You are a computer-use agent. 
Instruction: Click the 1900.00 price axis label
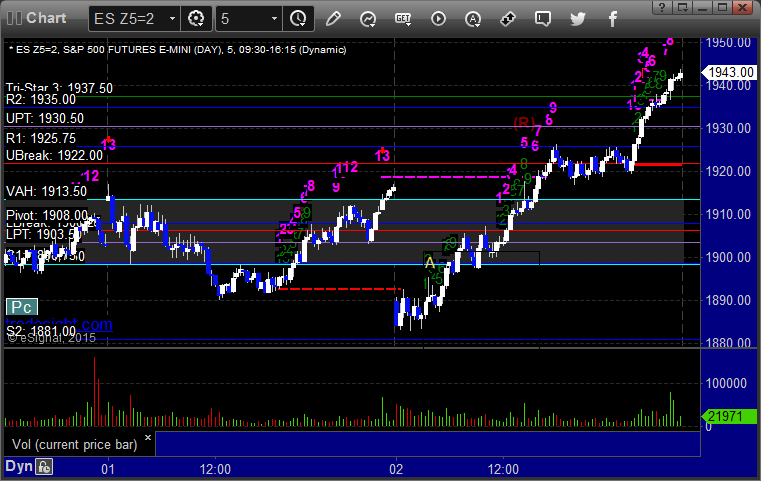click(x=728, y=257)
